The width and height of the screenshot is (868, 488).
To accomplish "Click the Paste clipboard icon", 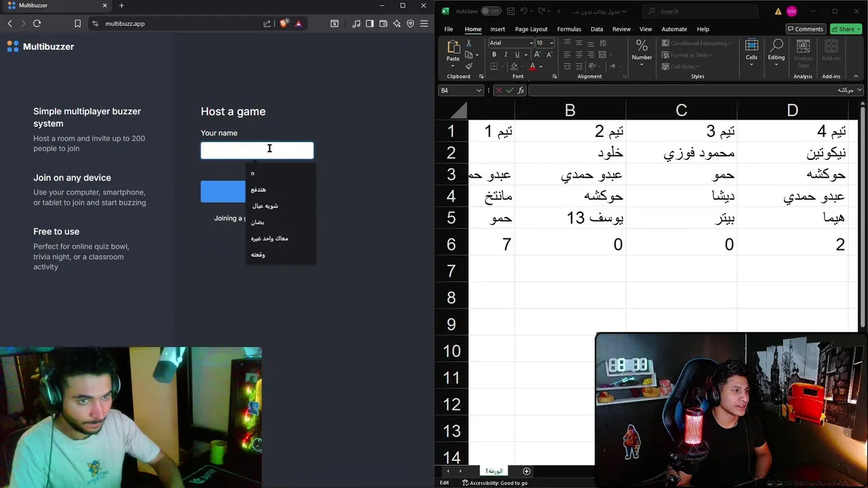I will point(453,47).
